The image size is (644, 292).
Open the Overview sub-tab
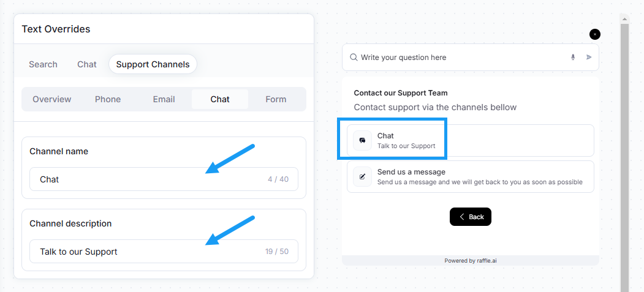pos(51,99)
